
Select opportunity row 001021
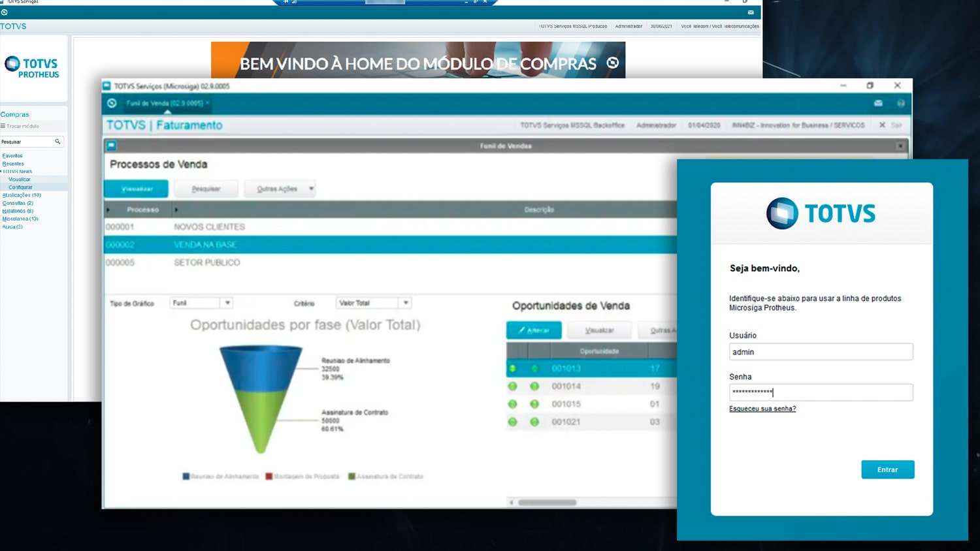pyautogui.click(x=591, y=422)
